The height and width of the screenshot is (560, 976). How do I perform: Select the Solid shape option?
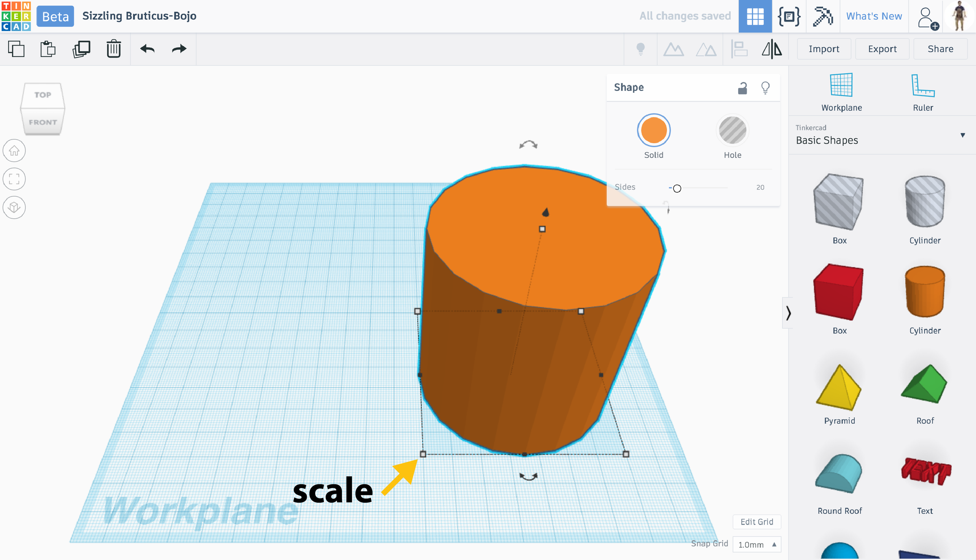[x=654, y=130]
